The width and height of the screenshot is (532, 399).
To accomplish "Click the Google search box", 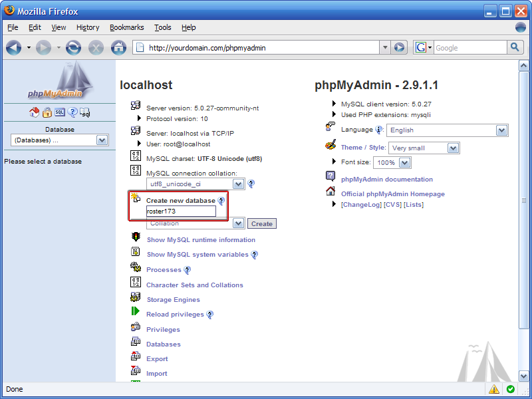I will pyautogui.click(x=471, y=48).
